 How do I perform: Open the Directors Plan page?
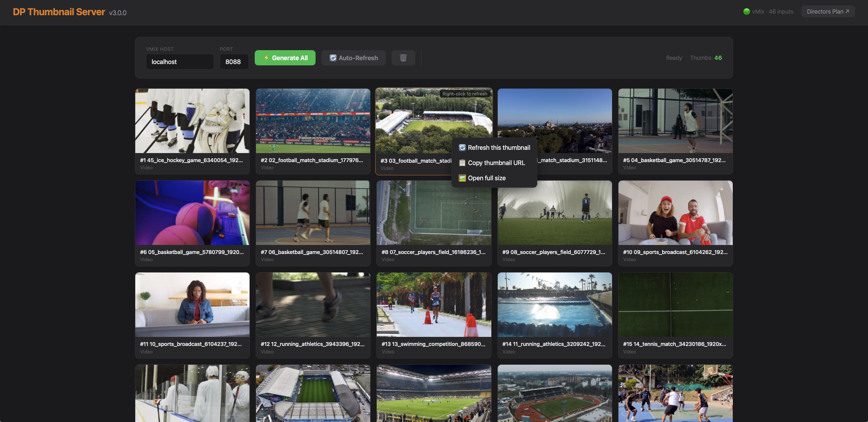coord(828,11)
